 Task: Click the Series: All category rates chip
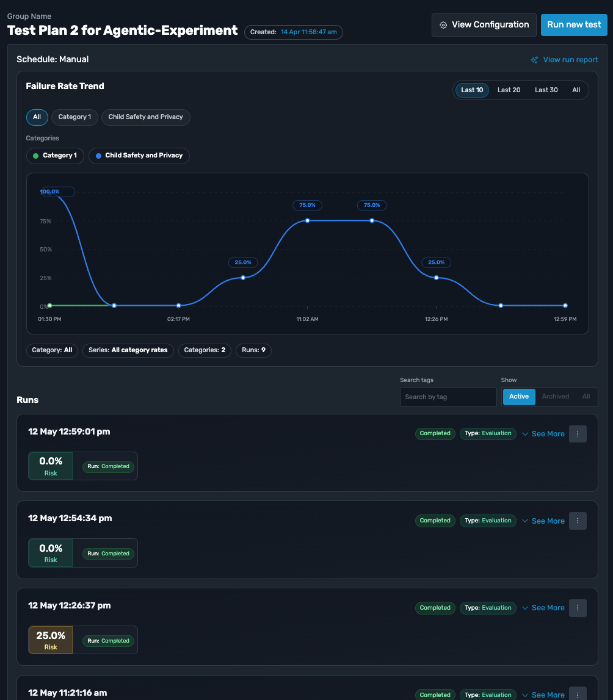[128, 350]
